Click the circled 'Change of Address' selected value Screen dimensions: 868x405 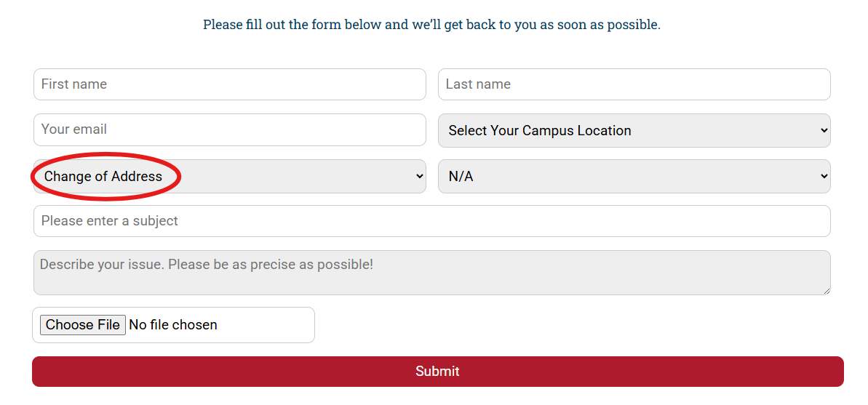click(x=103, y=176)
